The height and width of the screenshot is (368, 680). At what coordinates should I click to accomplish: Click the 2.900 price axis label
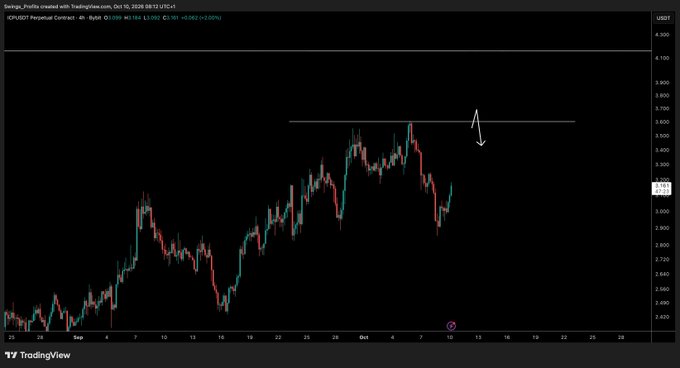click(x=662, y=228)
